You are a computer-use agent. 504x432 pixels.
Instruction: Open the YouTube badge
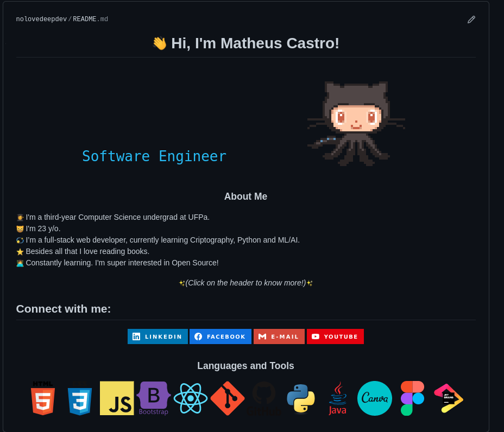tap(335, 336)
